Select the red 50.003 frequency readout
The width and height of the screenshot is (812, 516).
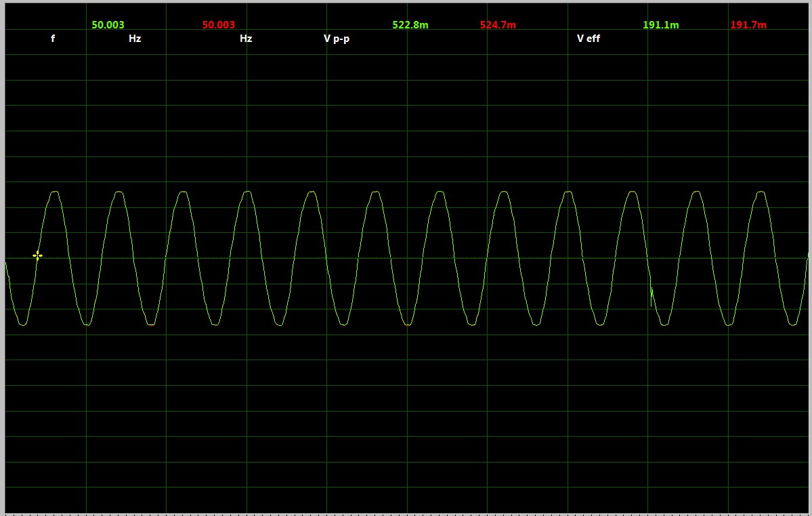coord(219,25)
